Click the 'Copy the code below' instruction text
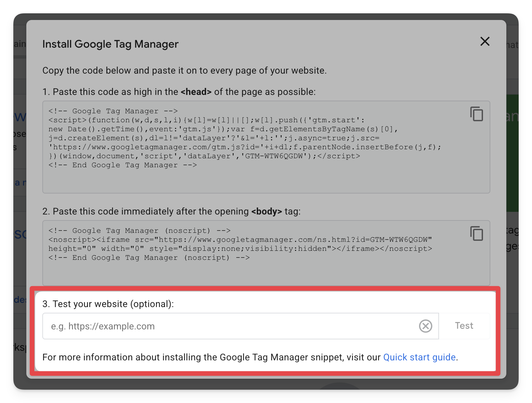This screenshot has width=532, height=403. [184, 71]
